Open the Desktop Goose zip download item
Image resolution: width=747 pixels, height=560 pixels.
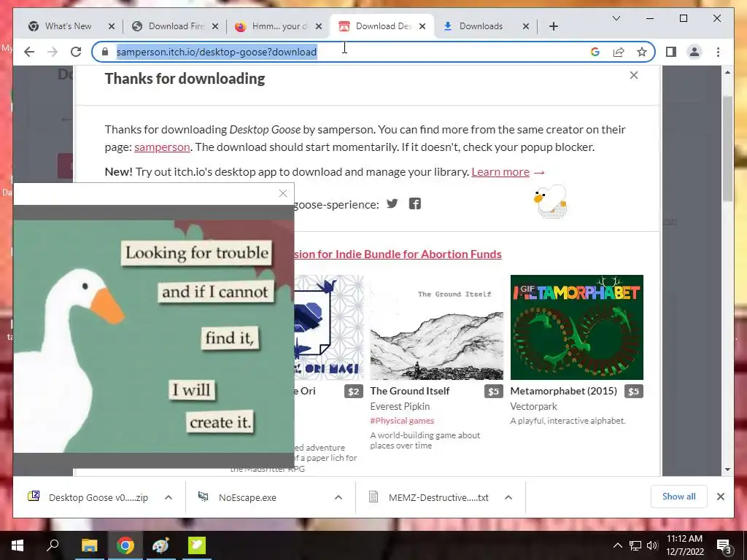point(98,497)
